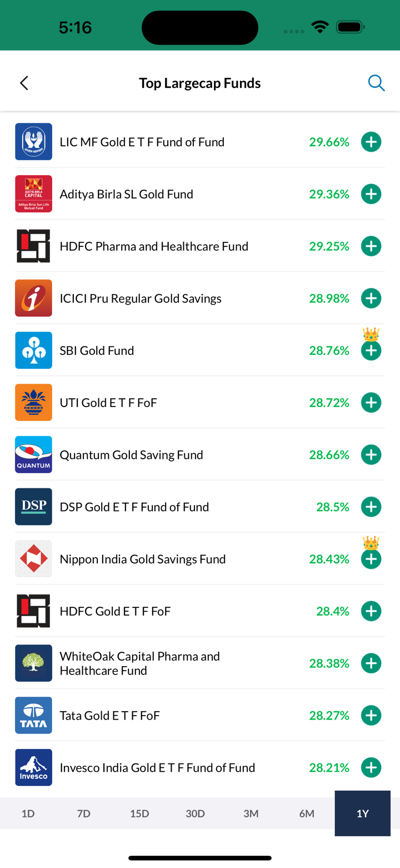Select the 7D period tab

(x=83, y=814)
